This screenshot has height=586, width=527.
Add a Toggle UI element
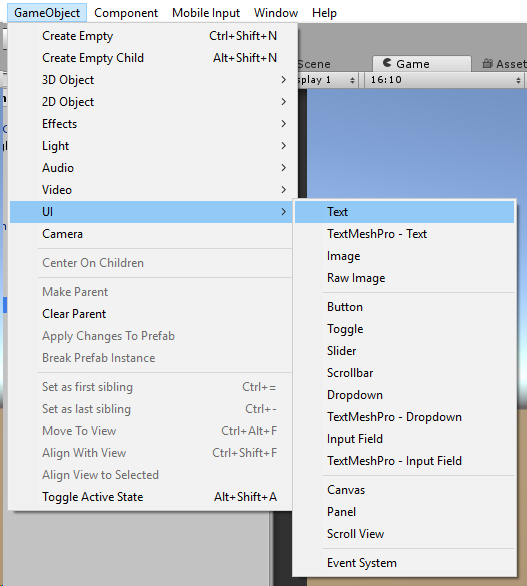[x=404, y=329]
